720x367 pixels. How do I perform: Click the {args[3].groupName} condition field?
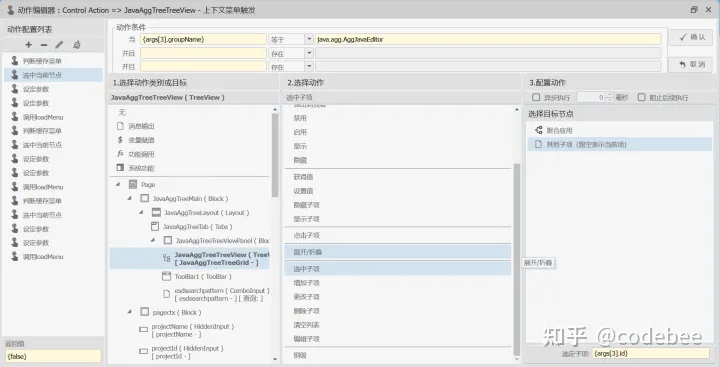pos(203,40)
